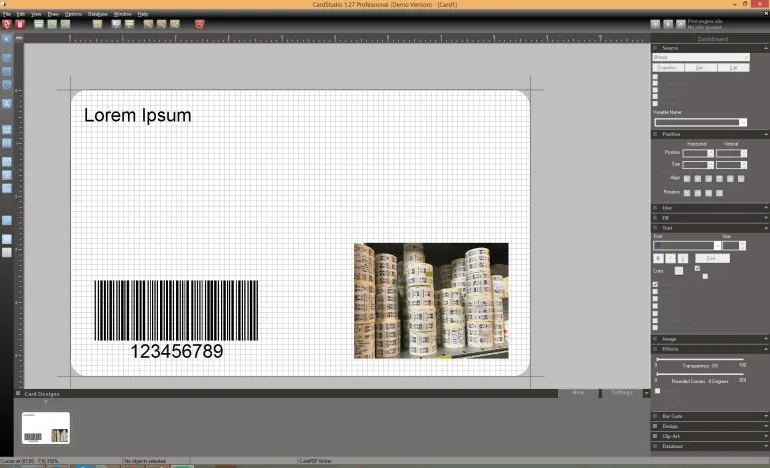Click the first Rotation icon in Position panel
The width and height of the screenshot is (770, 468).
(x=687, y=193)
